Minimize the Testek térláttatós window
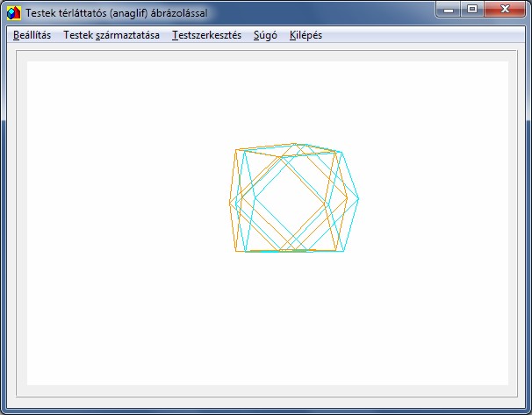Screen dimensions: 532x415 tap(449, 10)
